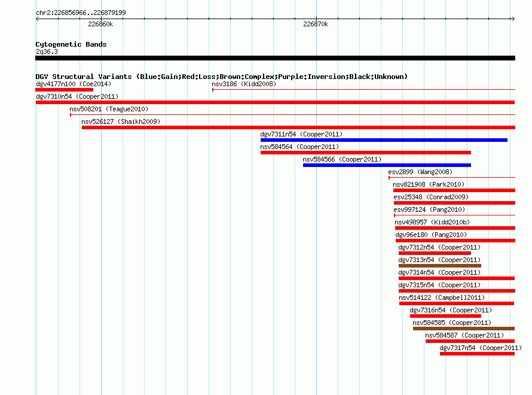Open the esv997124 (Pang2010) variant

(429, 209)
